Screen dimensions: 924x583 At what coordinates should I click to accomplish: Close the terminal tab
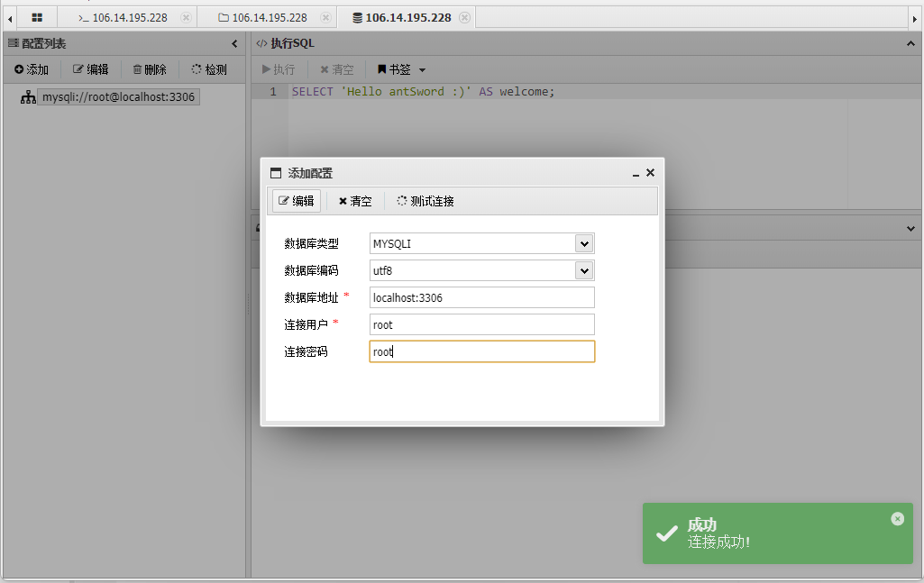point(186,18)
